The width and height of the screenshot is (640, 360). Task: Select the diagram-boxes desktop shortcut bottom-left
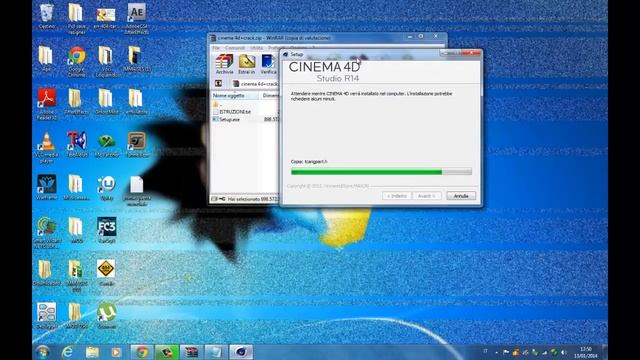(47, 316)
